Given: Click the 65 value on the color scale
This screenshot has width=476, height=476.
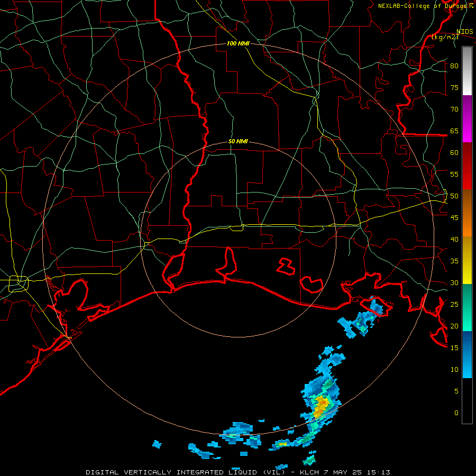Looking at the screenshot, I should click(x=454, y=131).
